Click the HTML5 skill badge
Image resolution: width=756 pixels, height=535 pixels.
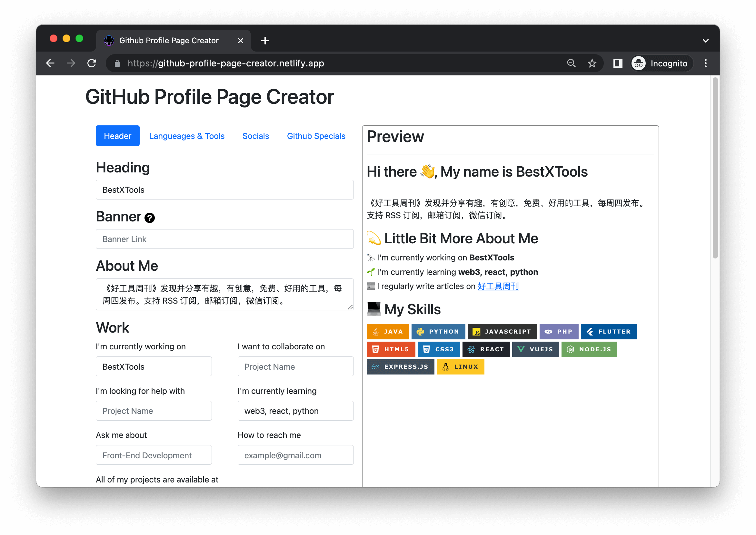click(391, 349)
